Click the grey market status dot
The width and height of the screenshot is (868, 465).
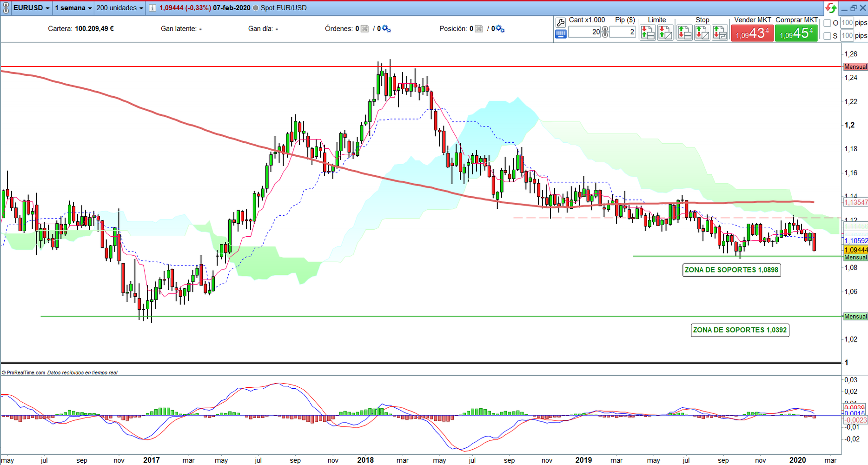coord(256,8)
